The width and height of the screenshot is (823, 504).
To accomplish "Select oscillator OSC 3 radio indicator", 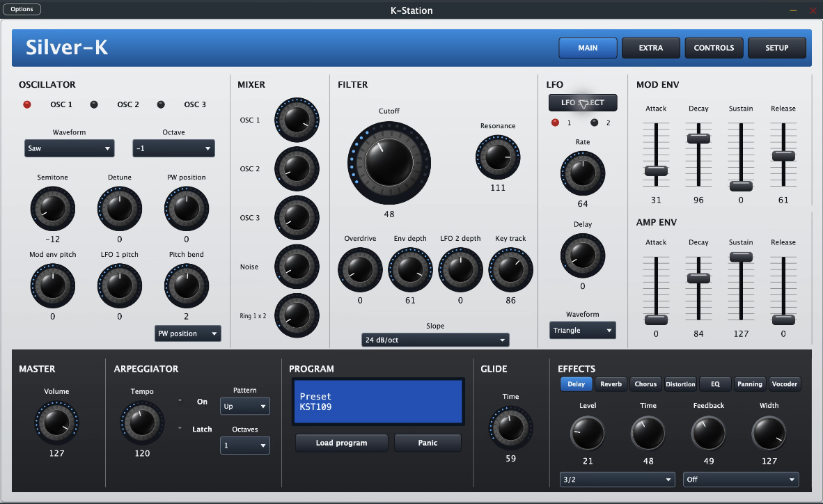I will pyautogui.click(x=161, y=104).
